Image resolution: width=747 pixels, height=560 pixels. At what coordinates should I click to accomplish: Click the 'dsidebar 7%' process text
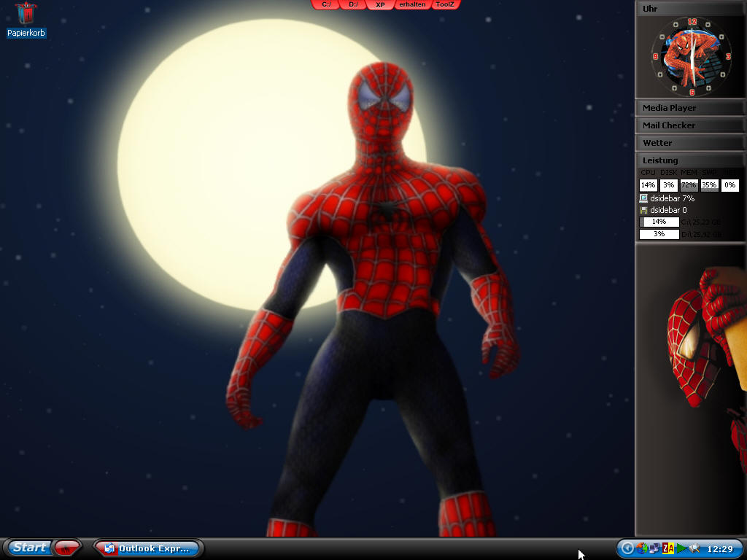click(x=672, y=198)
